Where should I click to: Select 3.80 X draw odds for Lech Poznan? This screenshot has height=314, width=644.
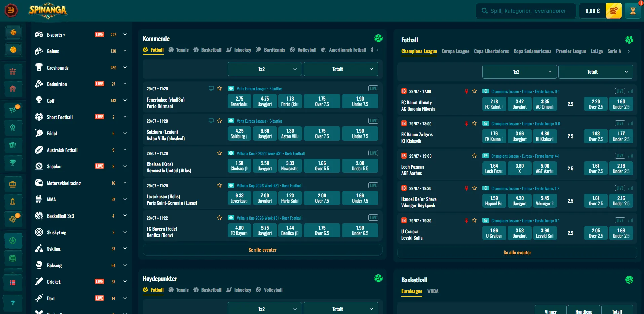[x=520, y=168]
